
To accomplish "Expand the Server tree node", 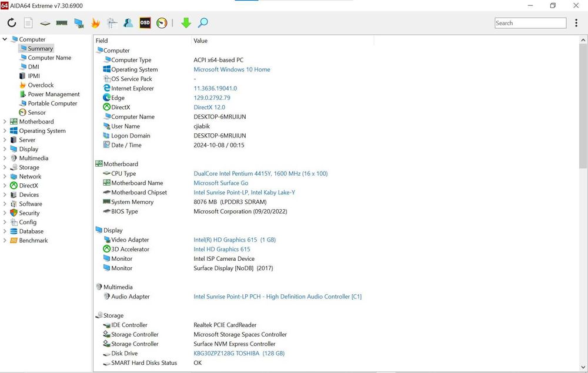I will tap(5, 140).
